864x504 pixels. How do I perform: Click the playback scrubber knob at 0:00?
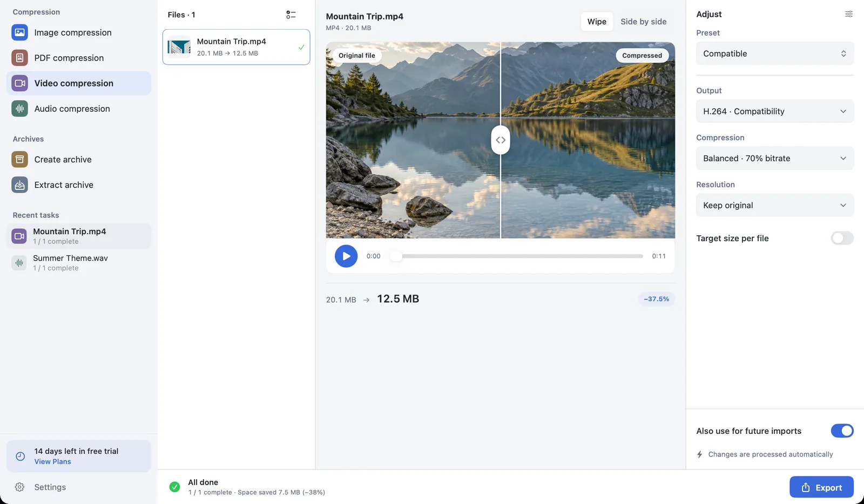(396, 256)
